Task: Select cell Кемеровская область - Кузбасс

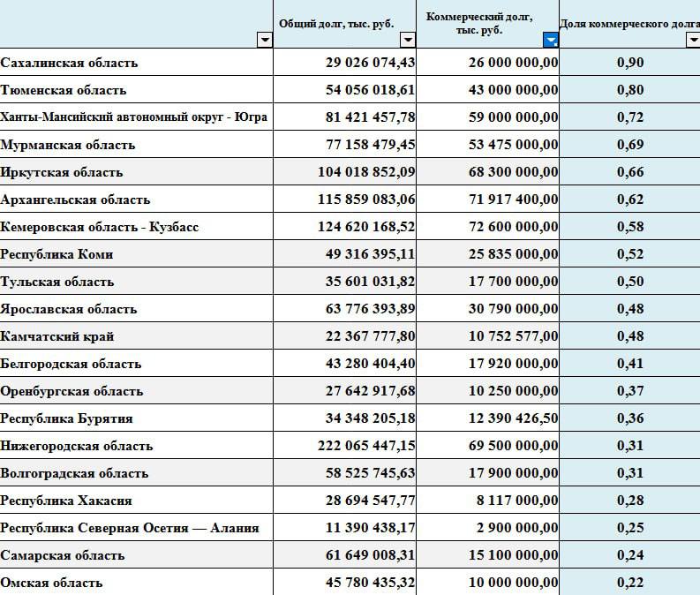Action: tap(136, 226)
